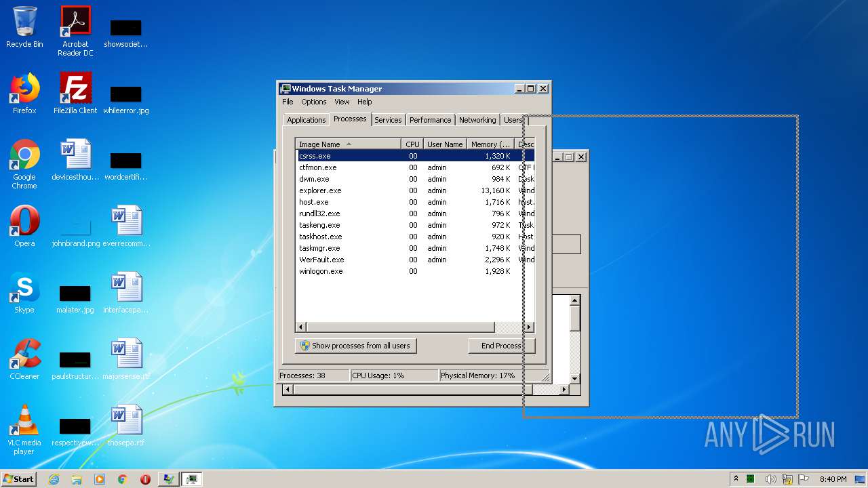Screen dimensions: 868x488
Task: Switch to the Applications tab
Action: click(307, 120)
